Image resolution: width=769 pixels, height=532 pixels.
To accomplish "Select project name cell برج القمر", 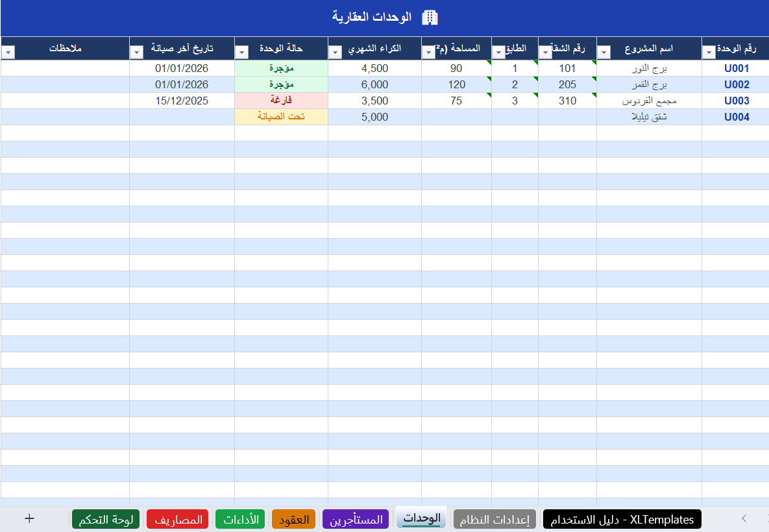I will (x=650, y=84).
